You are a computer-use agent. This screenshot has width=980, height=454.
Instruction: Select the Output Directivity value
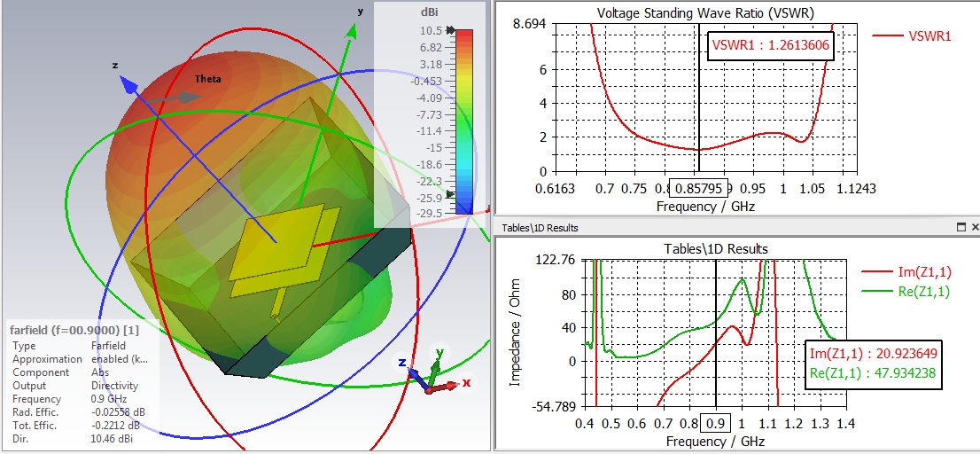click(x=114, y=386)
